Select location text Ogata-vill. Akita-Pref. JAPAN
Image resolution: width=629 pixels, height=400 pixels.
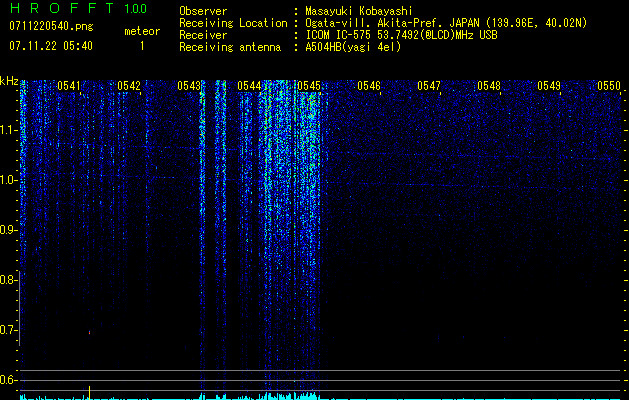pos(392,23)
